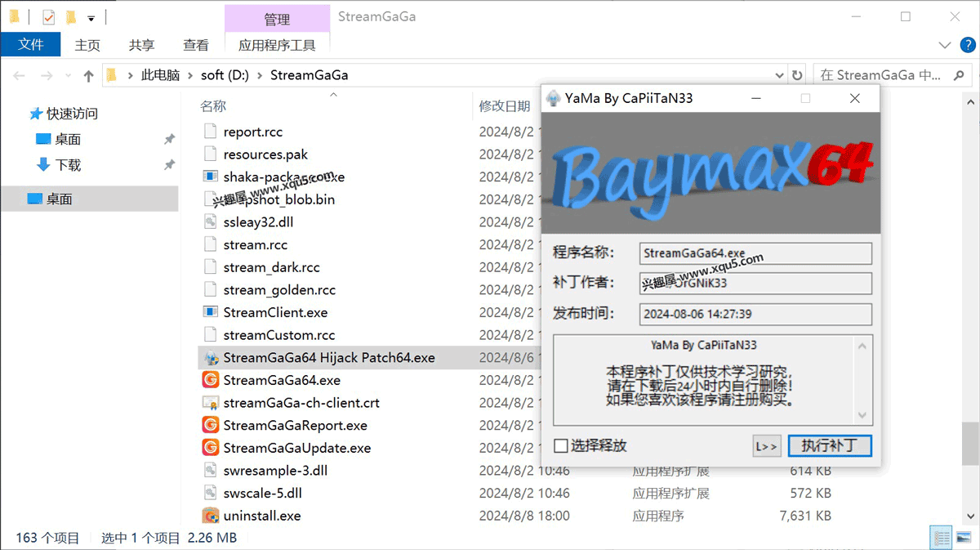Expand the ribbon with the chevron
This screenshot has width=980, height=550.
945,45
